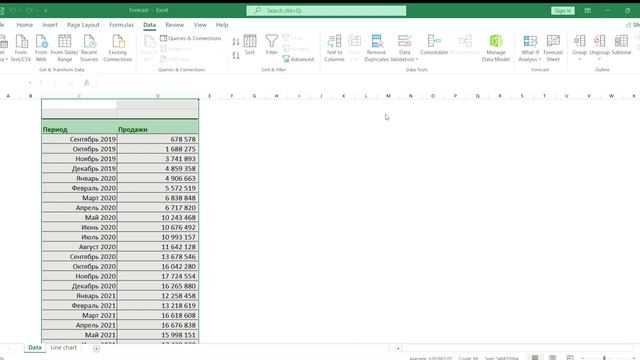Open the Home ribbon tab
Viewport: 640px width, 360px height.
[x=24, y=25]
